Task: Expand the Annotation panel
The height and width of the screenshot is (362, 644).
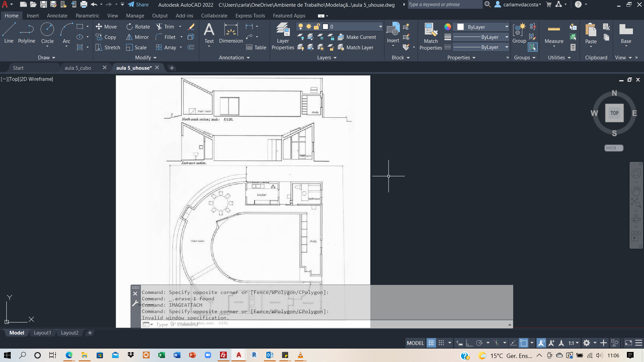Action: (234, 58)
